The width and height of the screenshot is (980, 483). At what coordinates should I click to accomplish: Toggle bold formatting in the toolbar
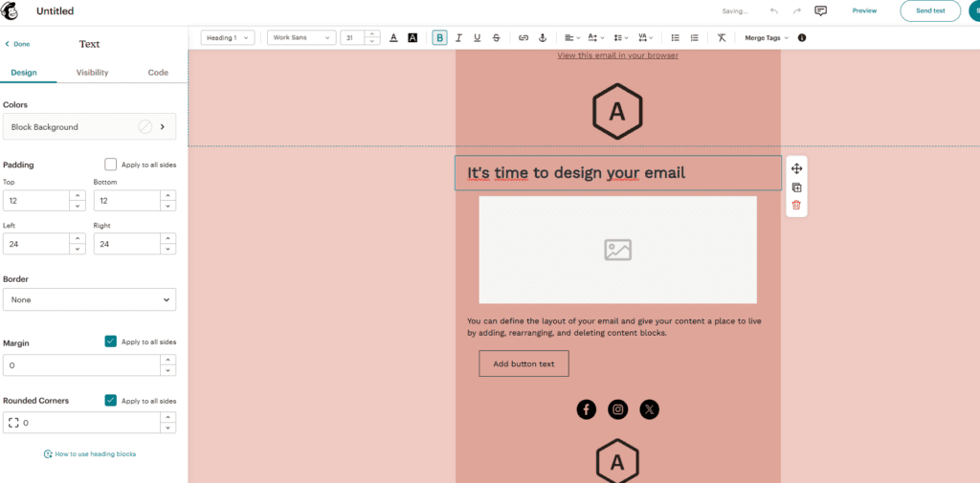point(440,38)
